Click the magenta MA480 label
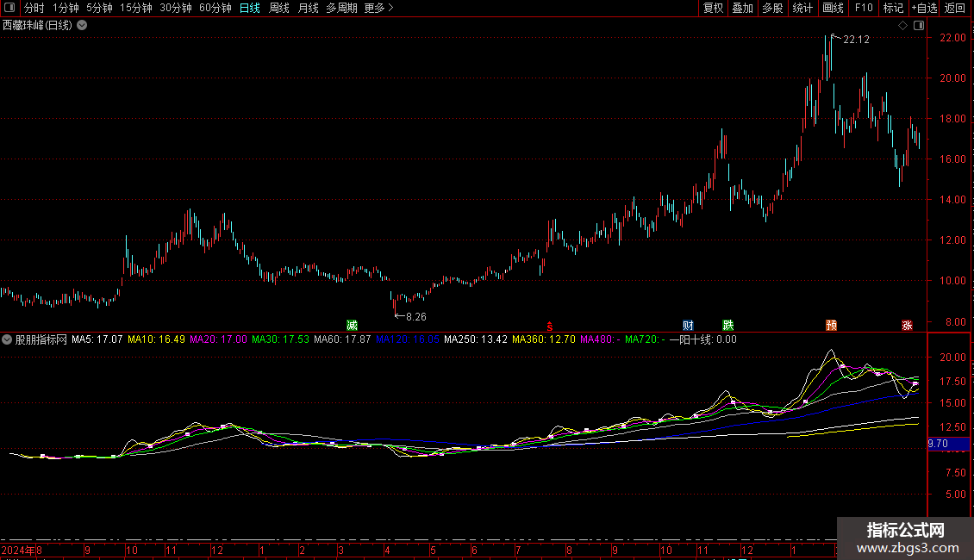The height and width of the screenshot is (560, 974). [600, 339]
